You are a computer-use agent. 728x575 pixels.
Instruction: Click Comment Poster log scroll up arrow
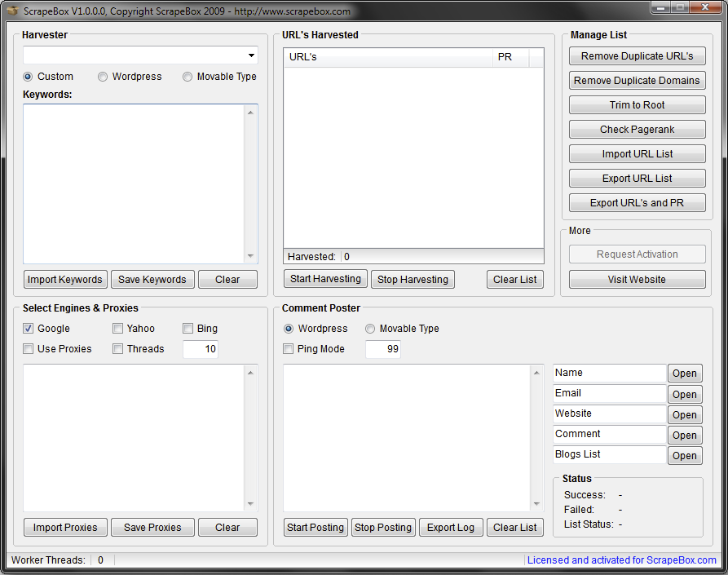click(x=536, y=373)
